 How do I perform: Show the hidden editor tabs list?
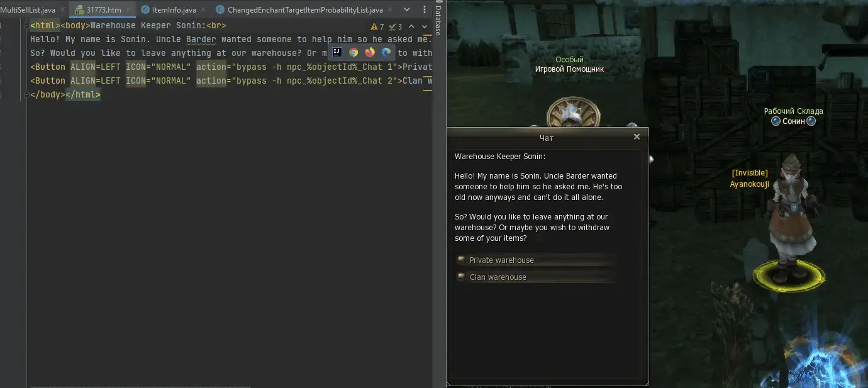tap(406, 10)
